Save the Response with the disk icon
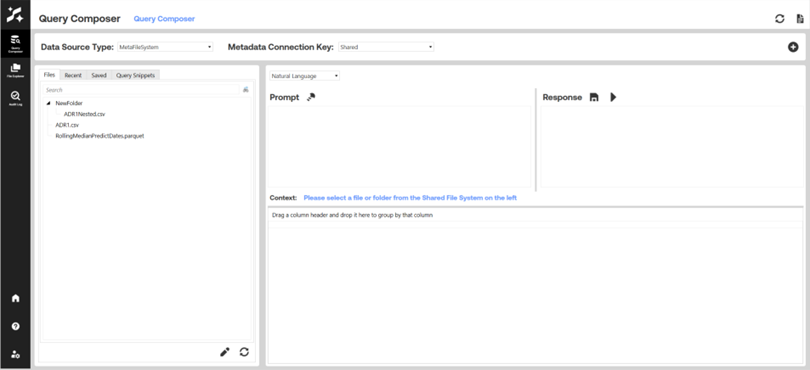 click(x=594, y=97)
